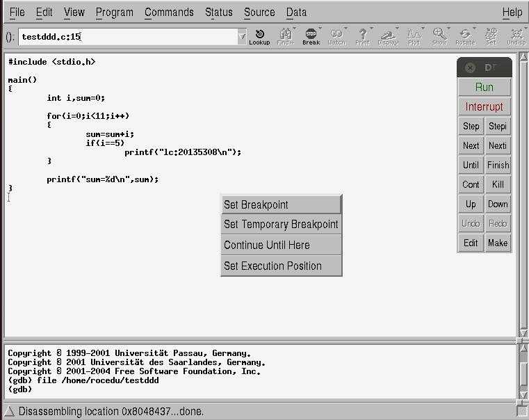Click source scrollbar up arrow
This screenshot has height=420, width=529.
click(x=523, y=57)
